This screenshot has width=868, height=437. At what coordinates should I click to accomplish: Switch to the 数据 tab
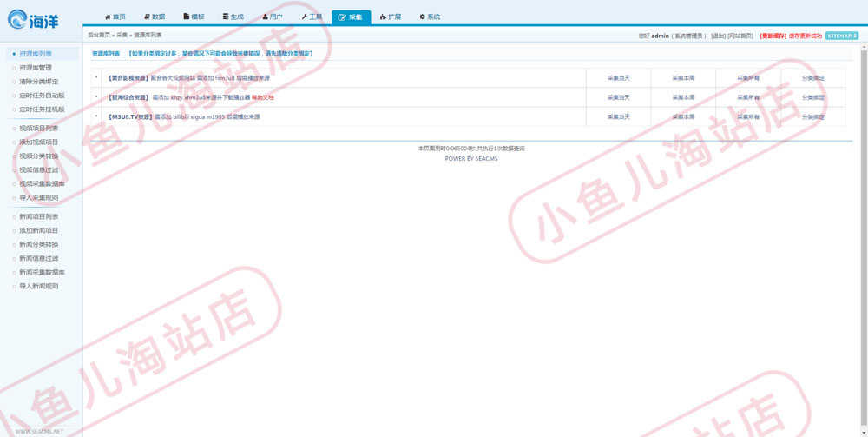tap(155, 17)
